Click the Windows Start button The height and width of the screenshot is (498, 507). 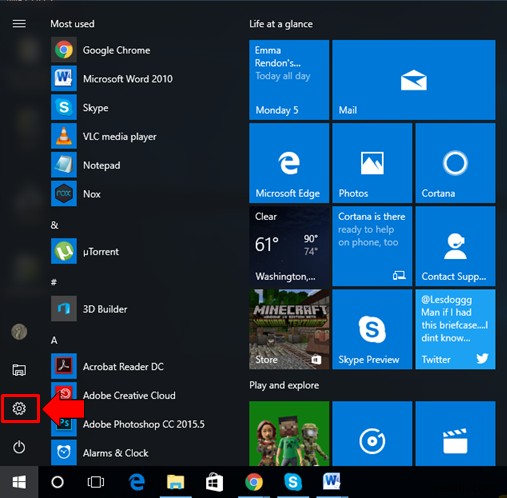(x=19, y=482)
